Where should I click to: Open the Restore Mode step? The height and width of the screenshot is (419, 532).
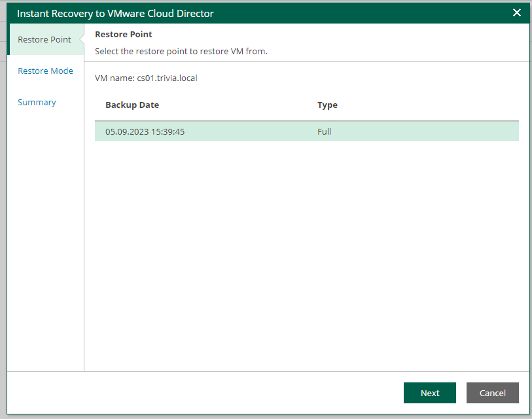point(45,71)
